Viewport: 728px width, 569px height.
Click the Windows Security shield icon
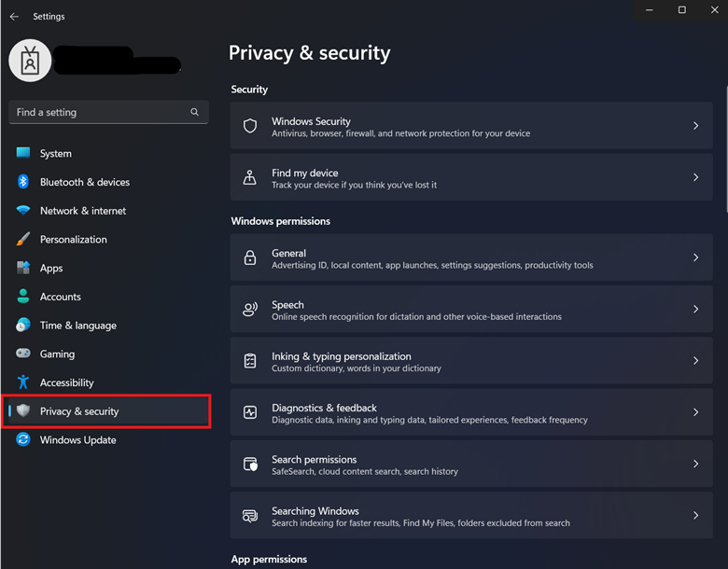coord(250,126)
